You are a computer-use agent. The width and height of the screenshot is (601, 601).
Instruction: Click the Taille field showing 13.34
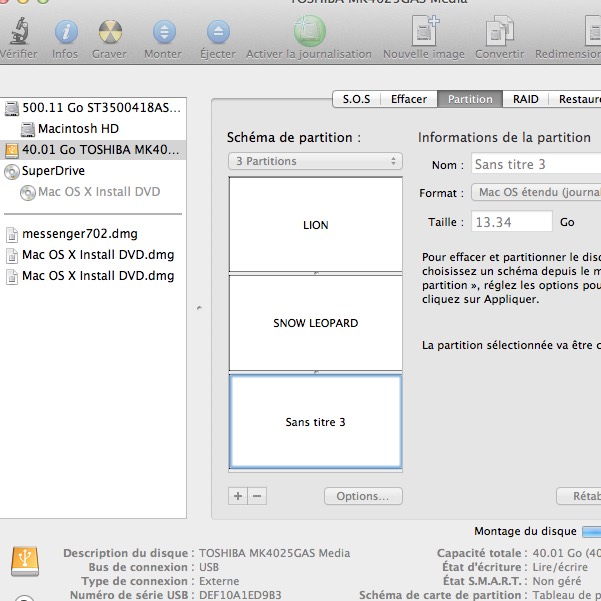pos(512,222)
